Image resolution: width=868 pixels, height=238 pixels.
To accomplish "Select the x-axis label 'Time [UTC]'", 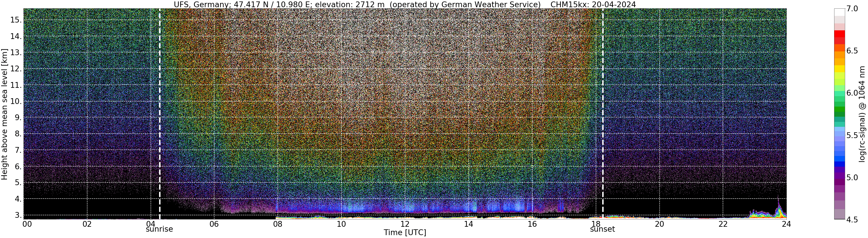I will 405,232.
